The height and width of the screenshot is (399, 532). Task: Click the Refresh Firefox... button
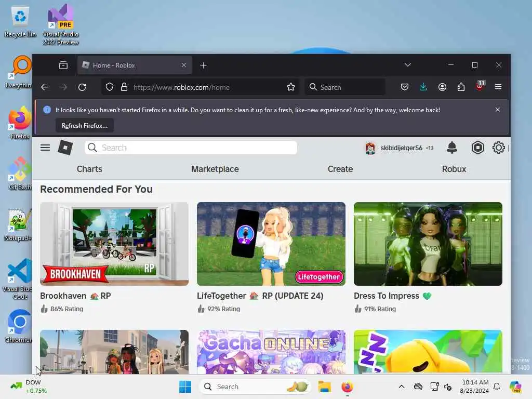(85, 126)
